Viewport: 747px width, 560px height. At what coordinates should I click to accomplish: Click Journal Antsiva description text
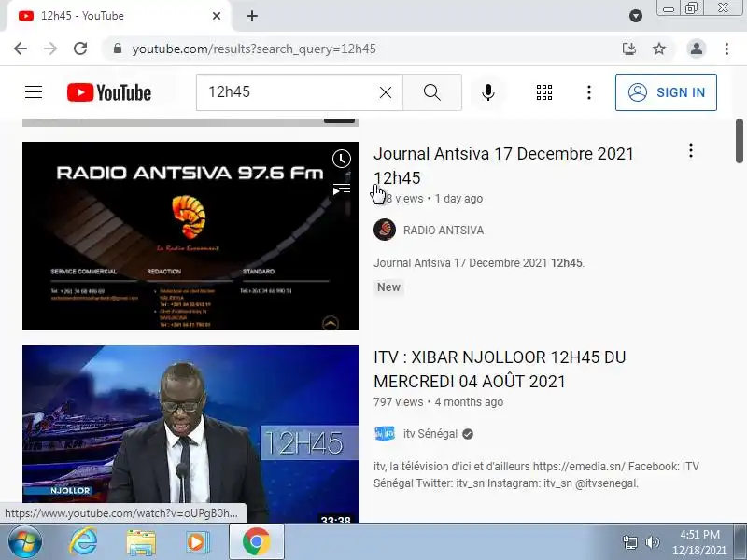click(x=479, y=263)
